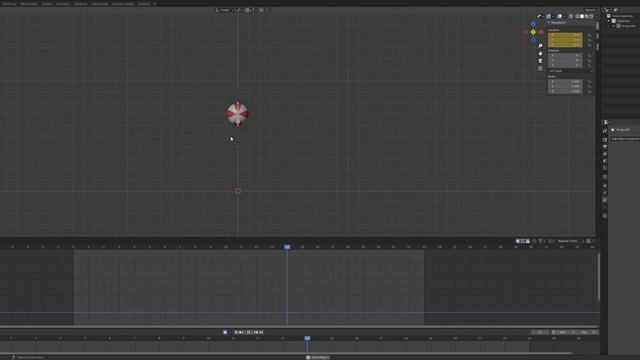Open the Object Constraints properties tab
This screenshot has height=360, width=640.
605,200
